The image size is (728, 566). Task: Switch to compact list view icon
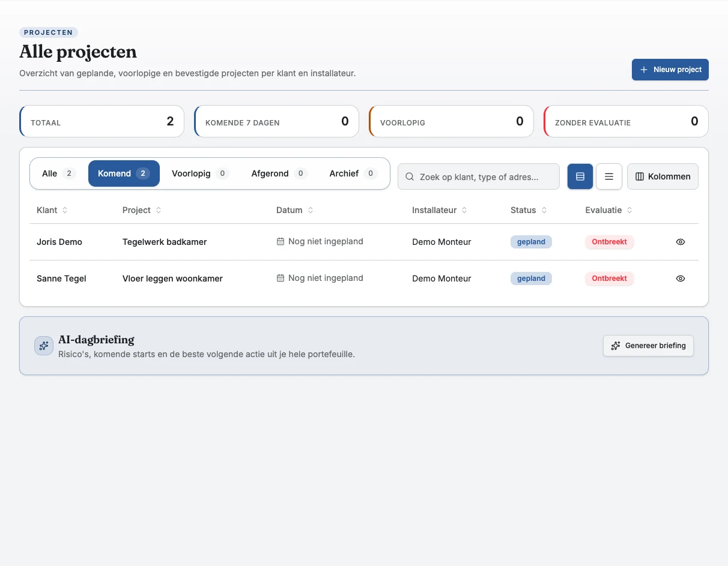coord(609,176)
